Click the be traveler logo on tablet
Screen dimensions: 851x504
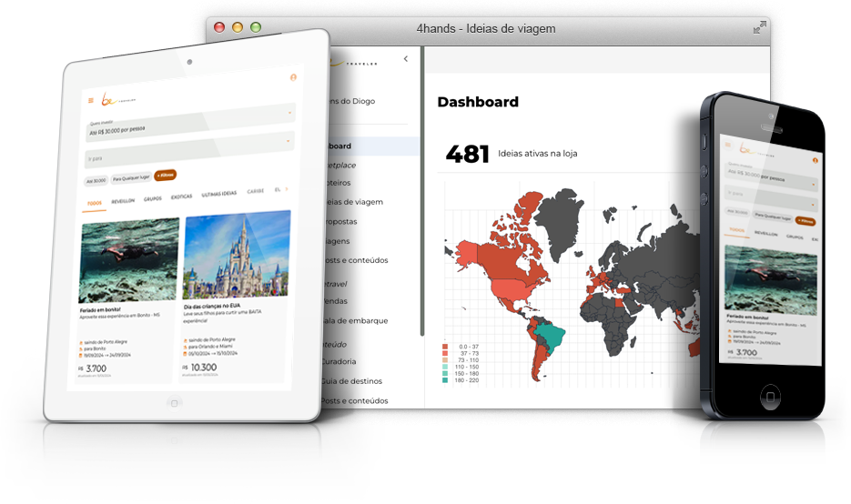point(111,99)
